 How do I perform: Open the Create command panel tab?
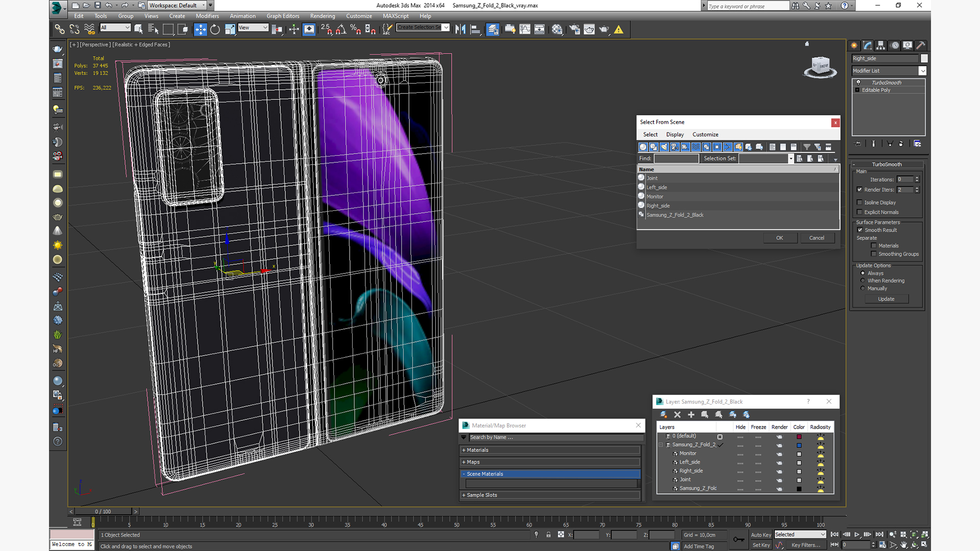[854, 45]
